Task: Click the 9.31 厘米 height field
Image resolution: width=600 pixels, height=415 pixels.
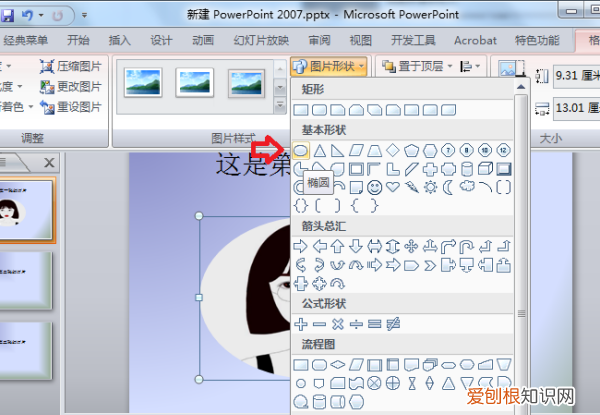Action: pyautogui.click(x=572, y=76)
